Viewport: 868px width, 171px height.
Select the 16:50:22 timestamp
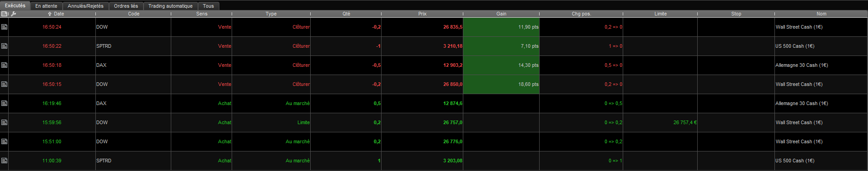tap(52, 46)
